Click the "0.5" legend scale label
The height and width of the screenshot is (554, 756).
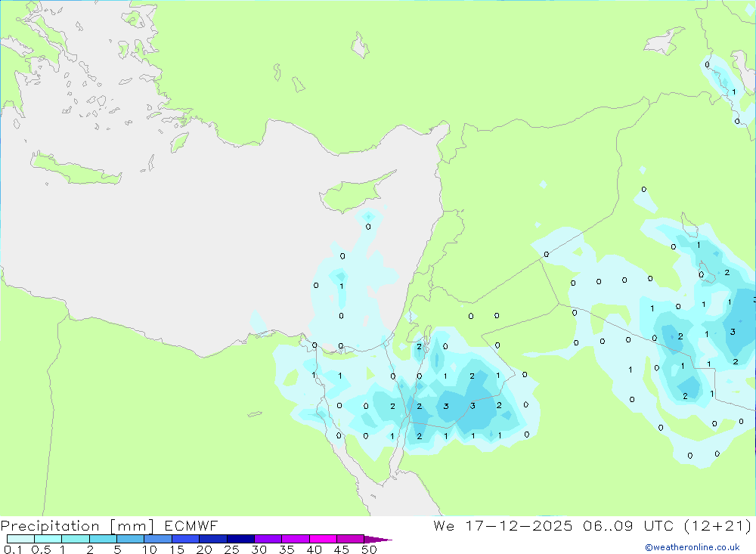coord(41,549)
